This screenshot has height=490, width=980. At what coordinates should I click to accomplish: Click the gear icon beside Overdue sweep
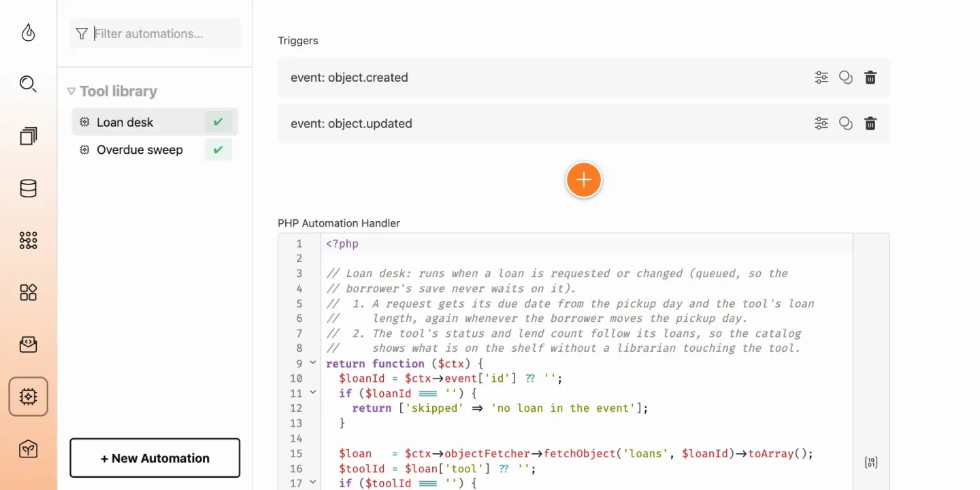tap(84, 150)
